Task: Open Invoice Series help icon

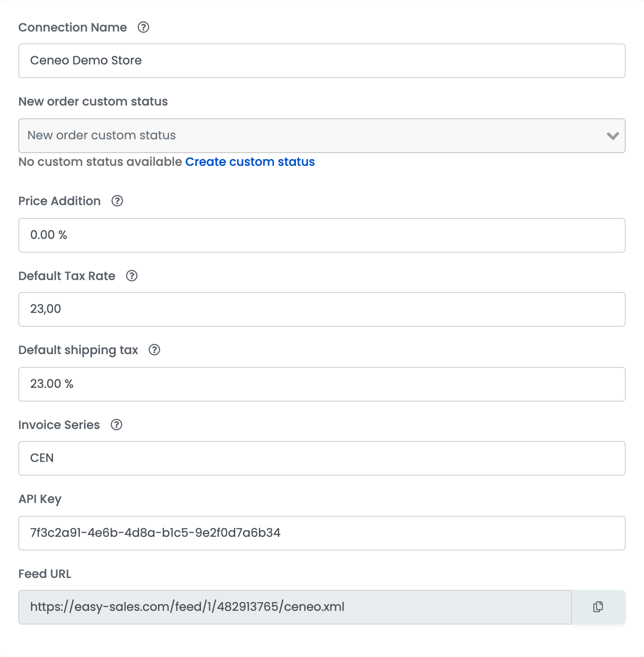Action: 116,425
